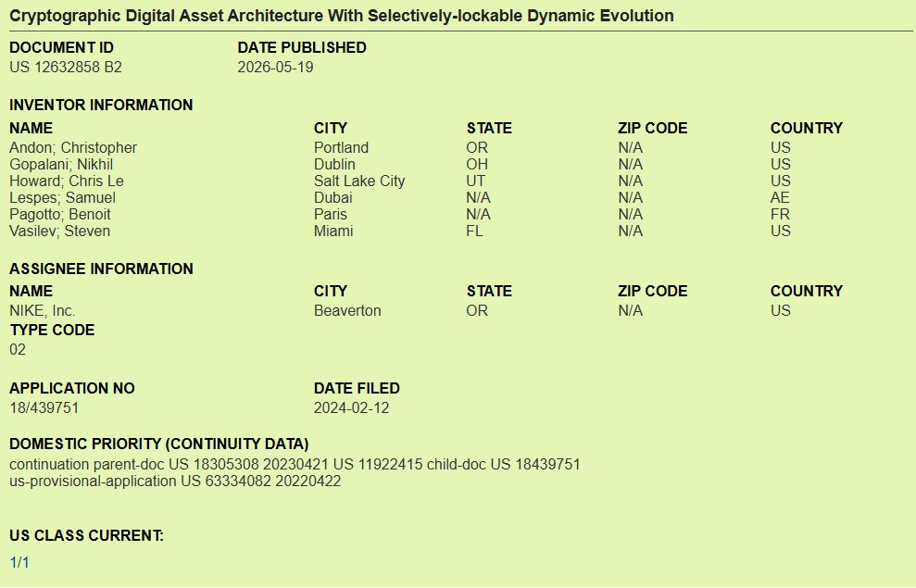Open the 1/1 US class link

click(19, 562)
